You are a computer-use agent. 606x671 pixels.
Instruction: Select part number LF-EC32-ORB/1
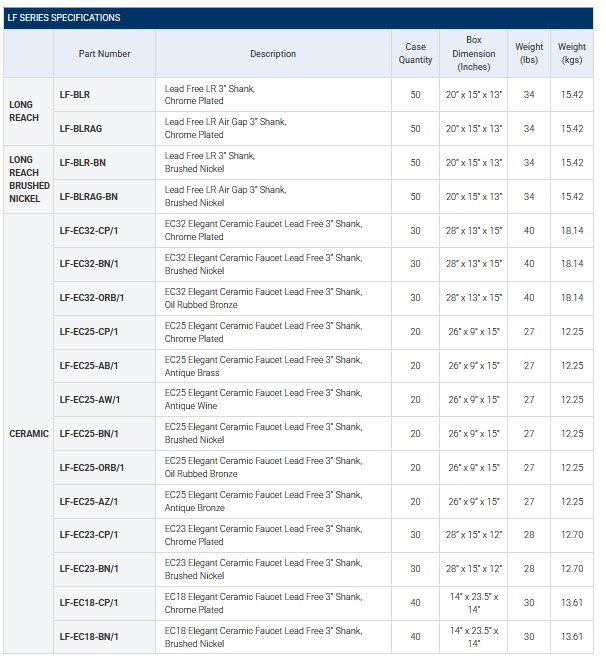point(92,298)
